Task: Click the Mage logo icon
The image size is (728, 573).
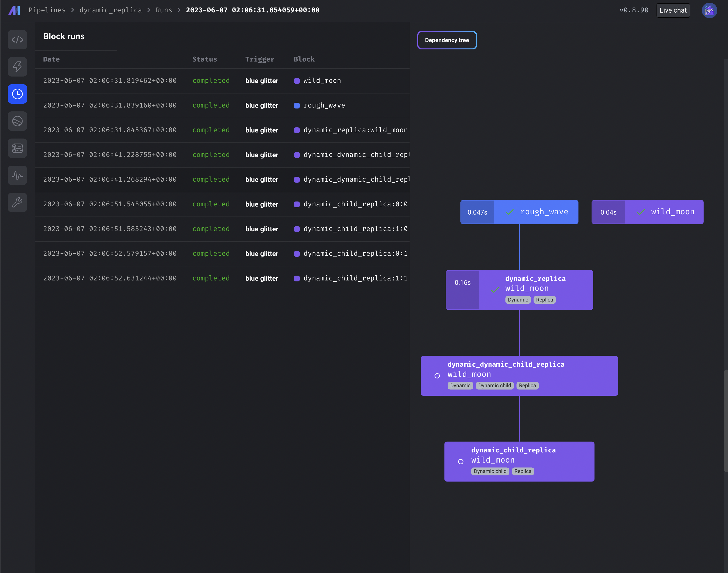Action: pos(14,10)
